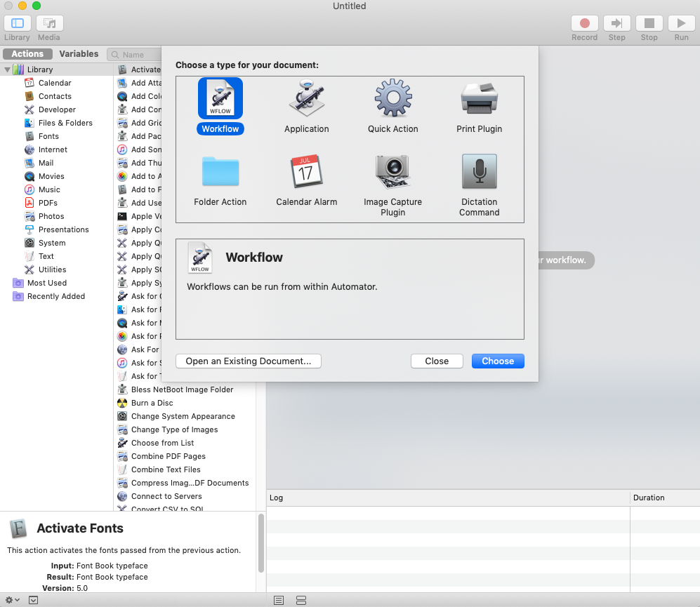Select the Burn a Disc action
Image resolution: width=700 pixels, height=607 pixels.
click(x=152, y=403)
